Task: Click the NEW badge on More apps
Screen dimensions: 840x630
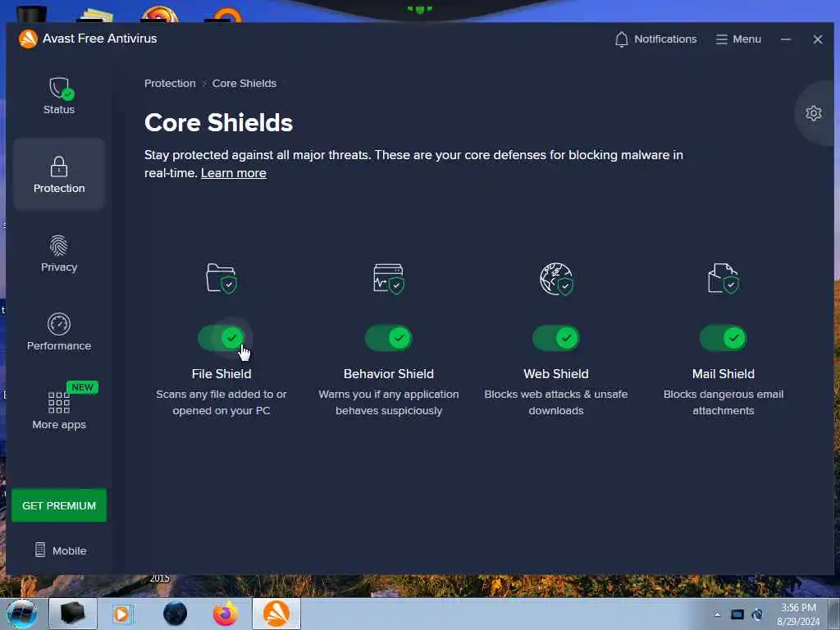Action: click(82, 387)
